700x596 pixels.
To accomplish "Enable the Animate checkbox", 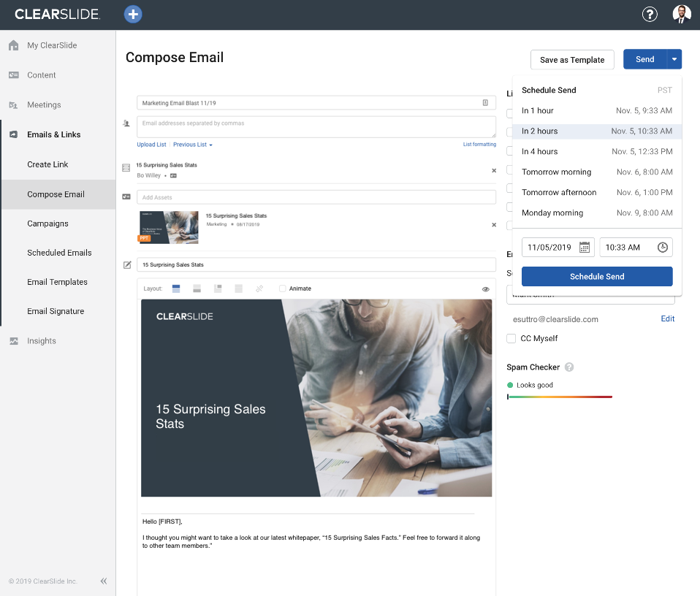I will click(284, 288).
